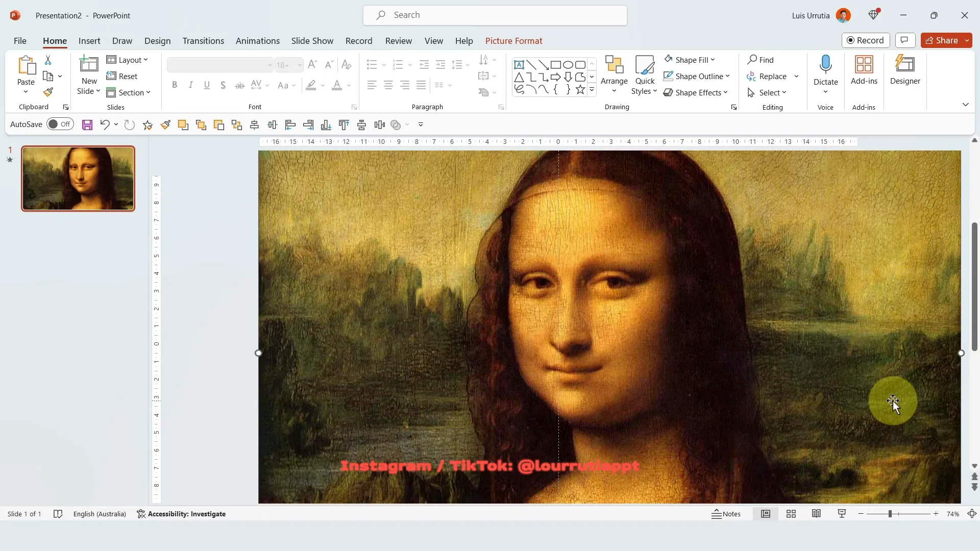The image size is (980, 551).
Task: Toggle text Shadow formatting
Action: pos(223,85)
